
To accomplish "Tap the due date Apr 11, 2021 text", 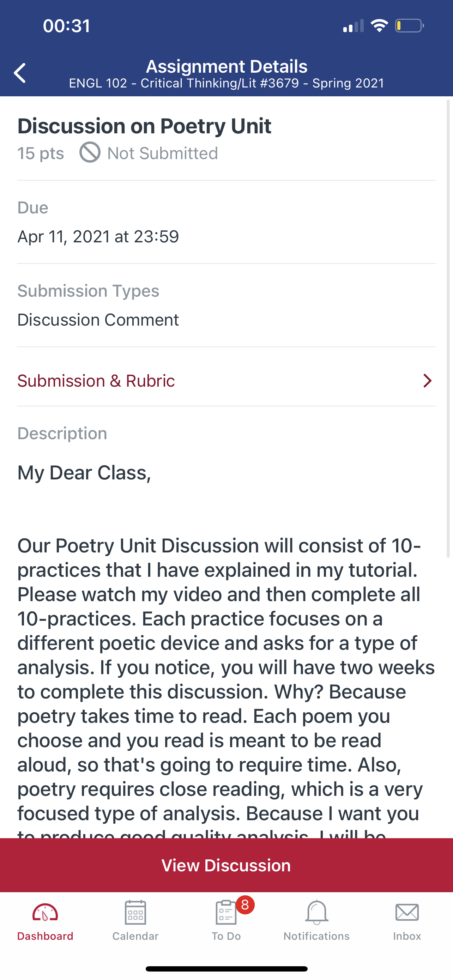I will (98, 236).
